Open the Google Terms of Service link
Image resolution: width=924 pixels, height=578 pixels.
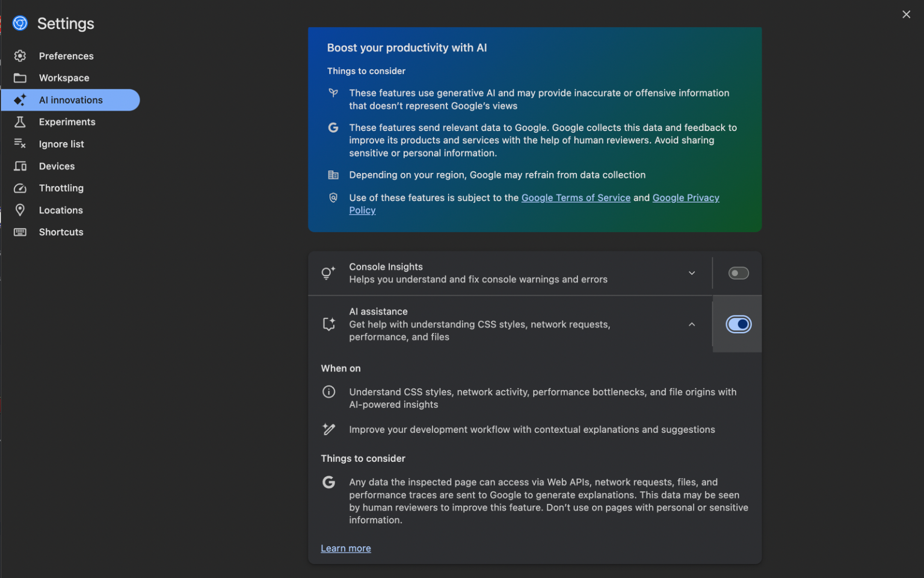coord(576,198)
